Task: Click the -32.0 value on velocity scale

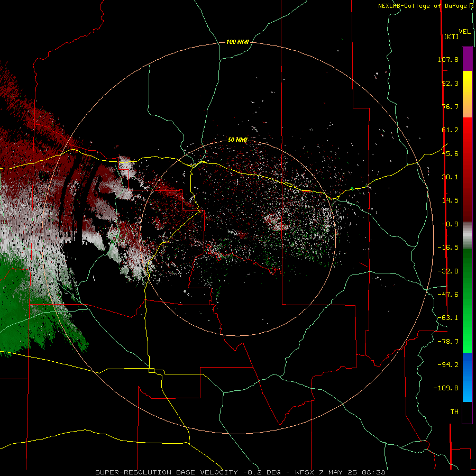Action: (448, 271)
